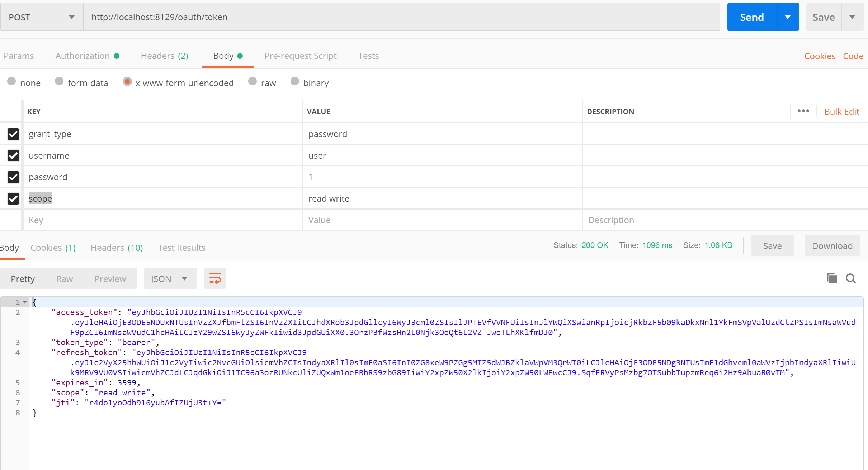
Task: Switch to request Body tab
Action: [228, 56]
